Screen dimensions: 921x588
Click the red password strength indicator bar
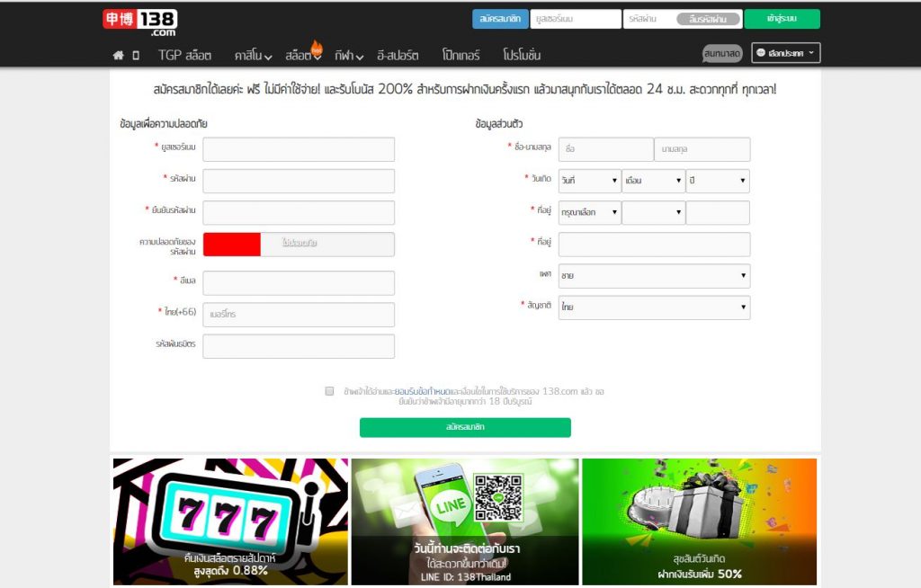pos(232,244)
